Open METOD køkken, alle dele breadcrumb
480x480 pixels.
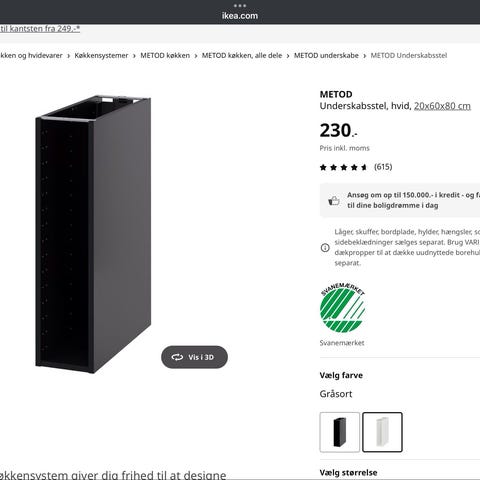[x=242, y=56]
